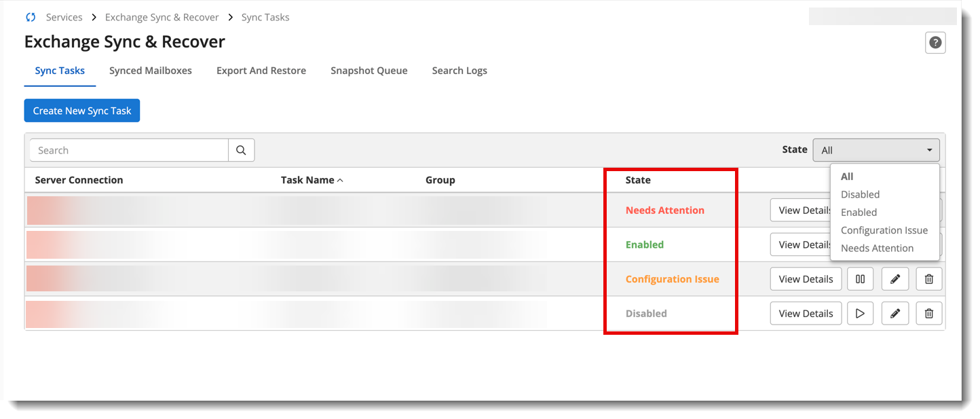View Details of the Disabled task
The width and height of the screenshot is (980, 419).
click(805, 314)
